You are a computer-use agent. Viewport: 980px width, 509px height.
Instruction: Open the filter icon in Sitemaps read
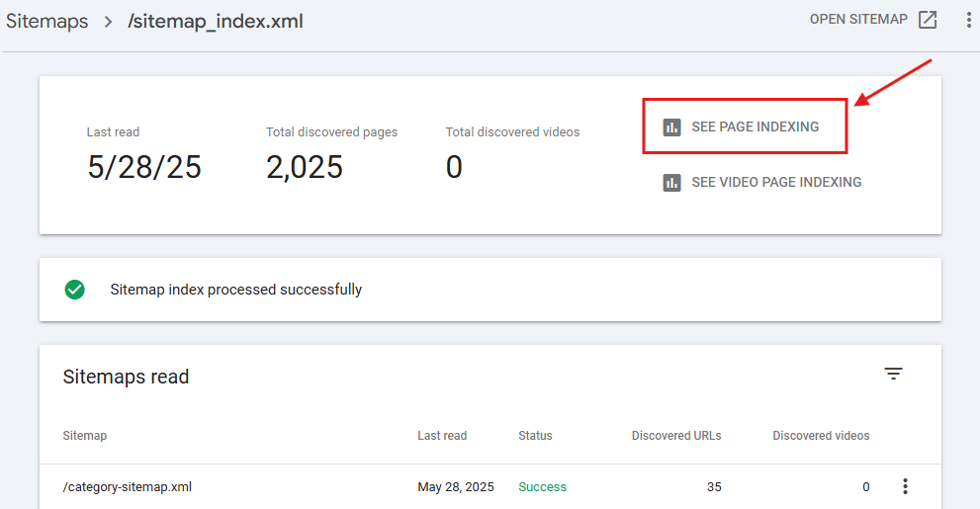(x=893, y=374)
